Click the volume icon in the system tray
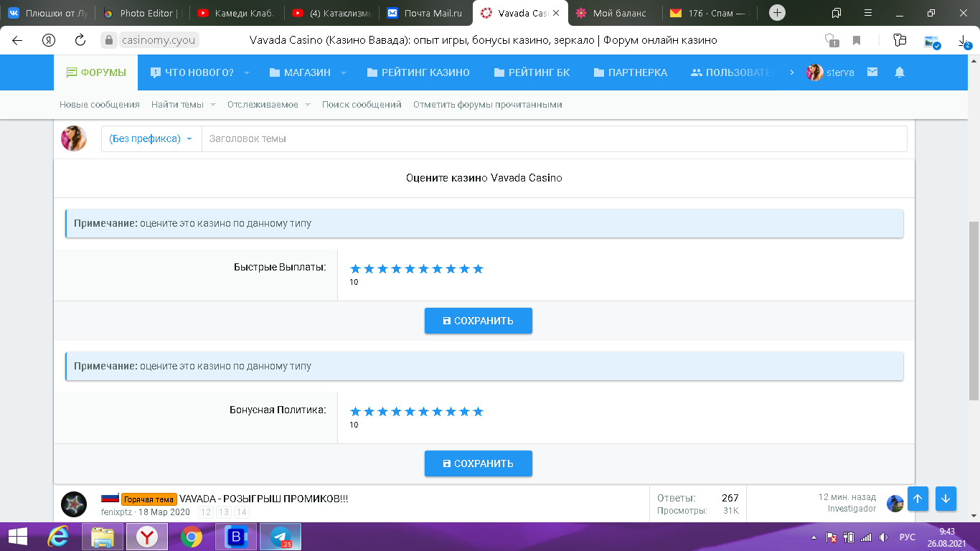Image resolution: width=980 pixels, height=551 pixels. tap(883, 537)
